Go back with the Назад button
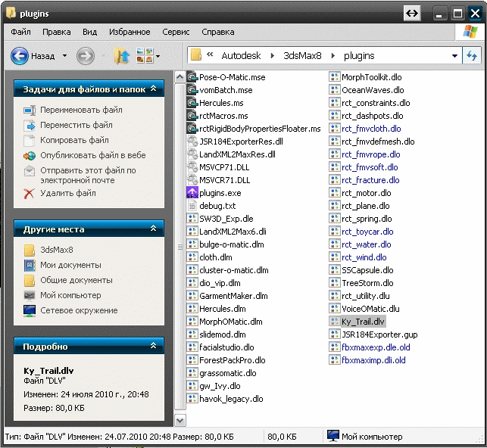487x448 pixels. pyautogui.click(x=33, y=56)
